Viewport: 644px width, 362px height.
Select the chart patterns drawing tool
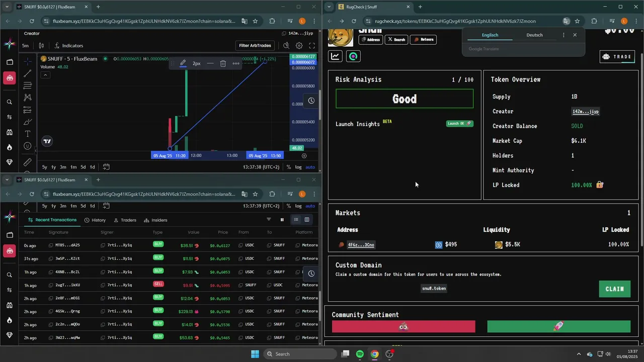(x=28, y=98)
